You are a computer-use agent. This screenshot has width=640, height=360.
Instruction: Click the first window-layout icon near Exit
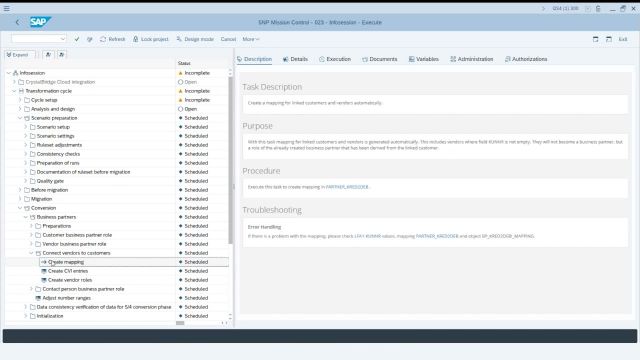pyautogui.click(x=596, y=39)
